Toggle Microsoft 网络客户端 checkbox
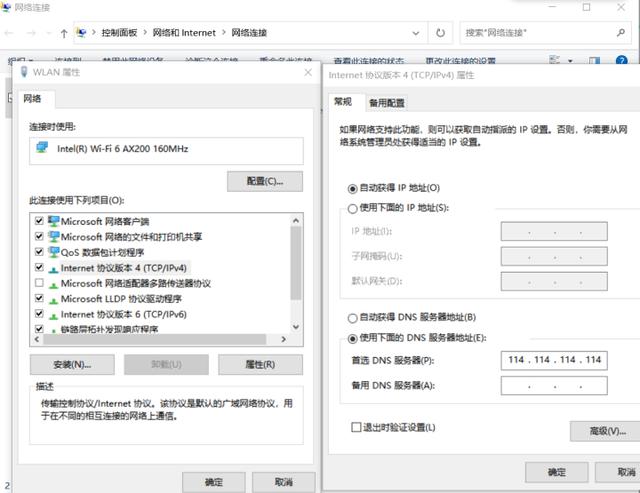Screen dimensions: 640x493 point(39,221)
